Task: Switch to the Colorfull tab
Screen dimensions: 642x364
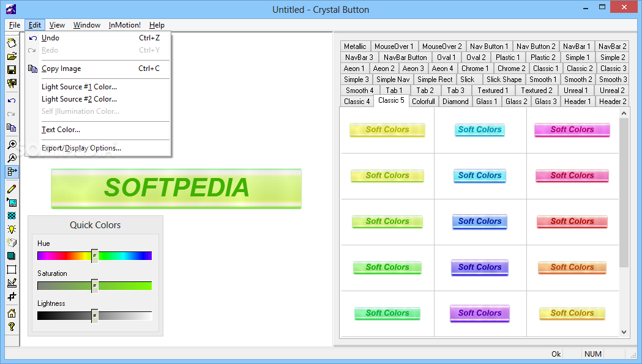Action: (x=424, y=102)
